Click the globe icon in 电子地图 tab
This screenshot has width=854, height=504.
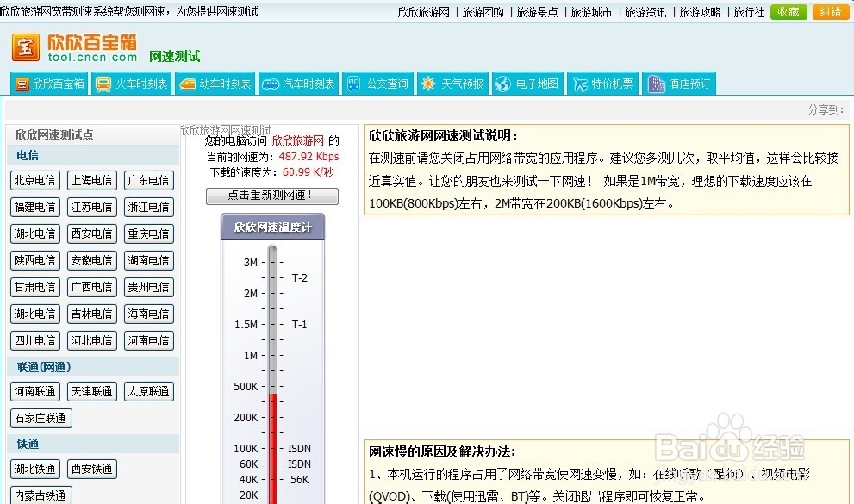(x=502, y=84)
